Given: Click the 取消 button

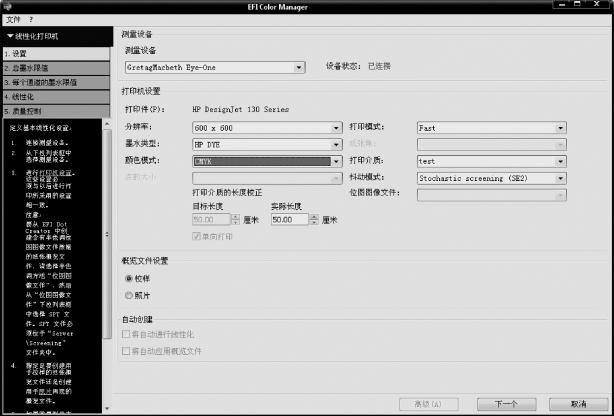Looking at the screenshot, I should [x=575, y=403].
